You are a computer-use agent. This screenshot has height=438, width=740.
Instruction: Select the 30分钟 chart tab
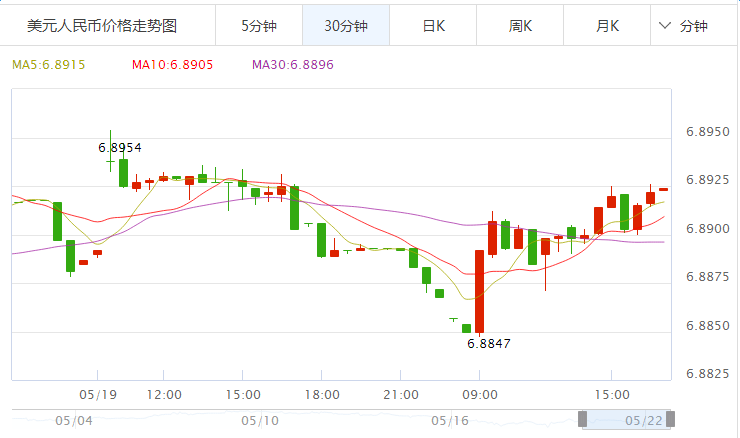pyautogui.click(x=346, y=25)
